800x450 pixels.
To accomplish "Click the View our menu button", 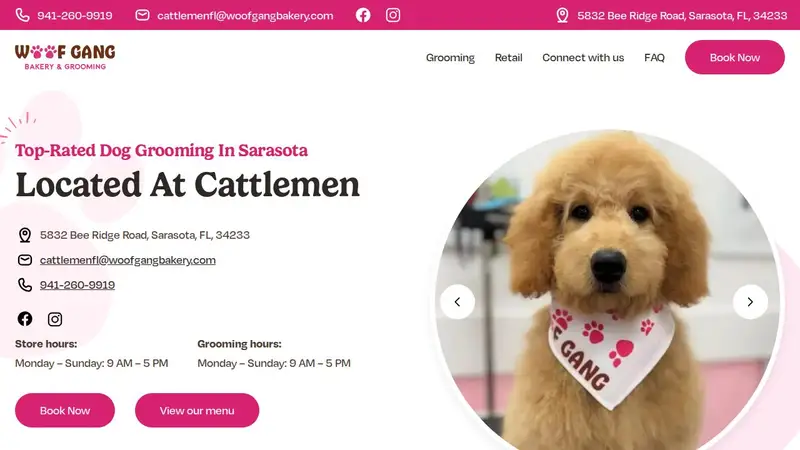I will [197, 410].
